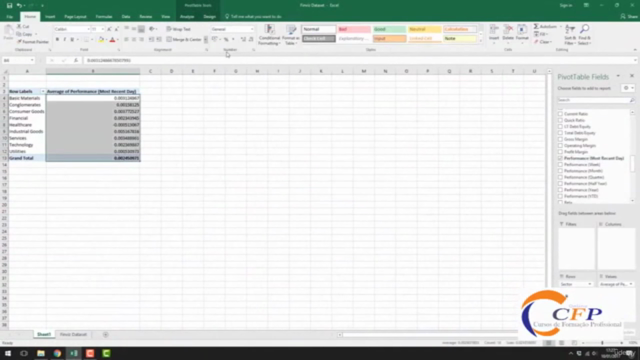Screen dimensions: 640x360
Task: Click Decrease Decimal icon
Action: coord(251,40)
